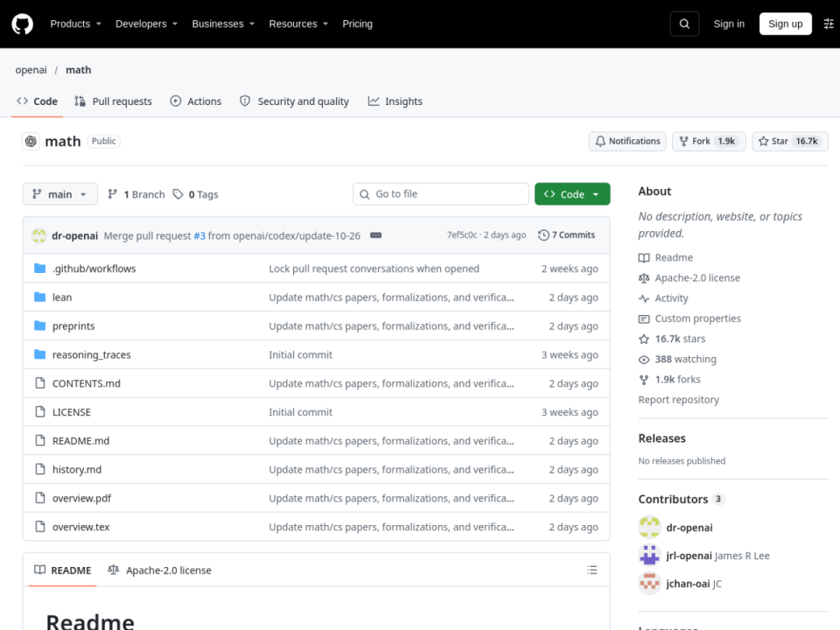
Task: Open the reasoning_traces folder
Action: 92,355
